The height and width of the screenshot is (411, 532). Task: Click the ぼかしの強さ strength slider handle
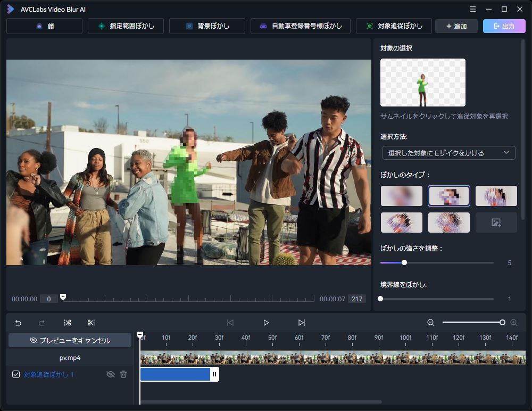404,262
